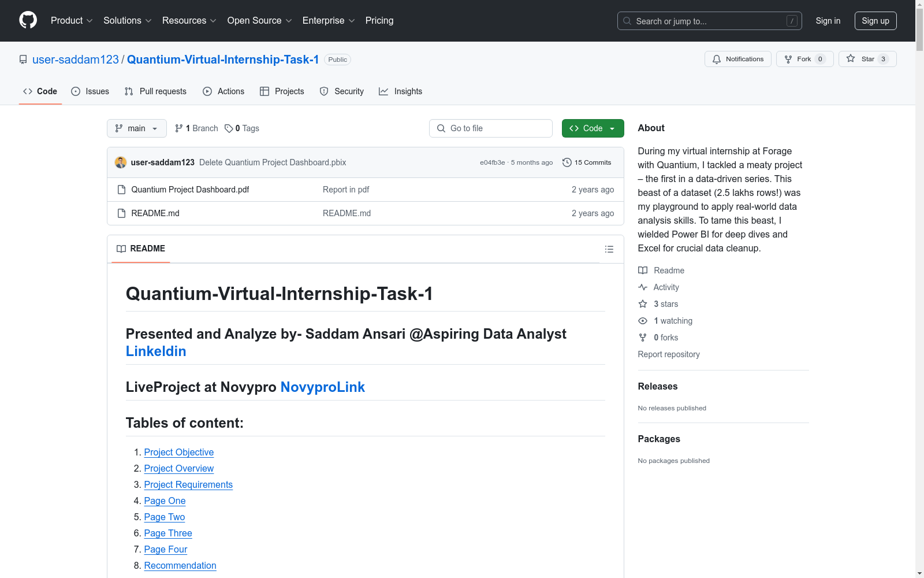Click the Star icon
Image resolution: width=924 pixels, height=578 pixels.
(x=851, y=58)
